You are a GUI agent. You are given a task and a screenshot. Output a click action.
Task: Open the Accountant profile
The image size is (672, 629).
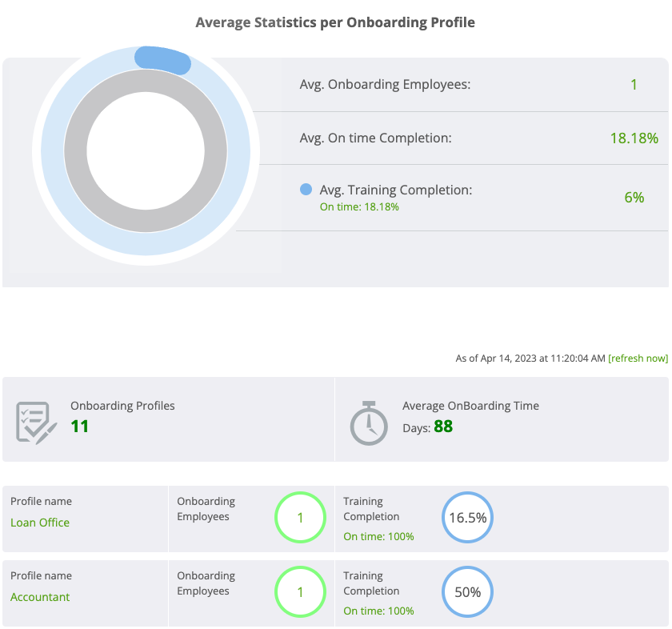pyautogui.click(x=40, y=597)
